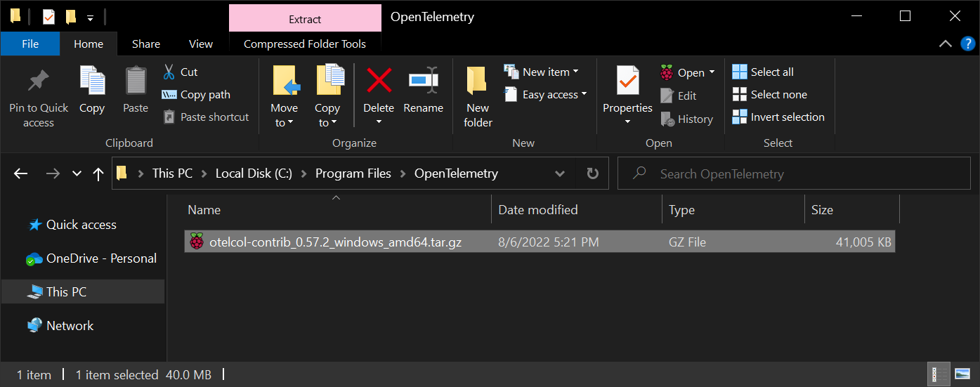The width and height of the screenshot is (980, 387).
Task: Click the Forward navigation arrow
Action: click(53, 173)
